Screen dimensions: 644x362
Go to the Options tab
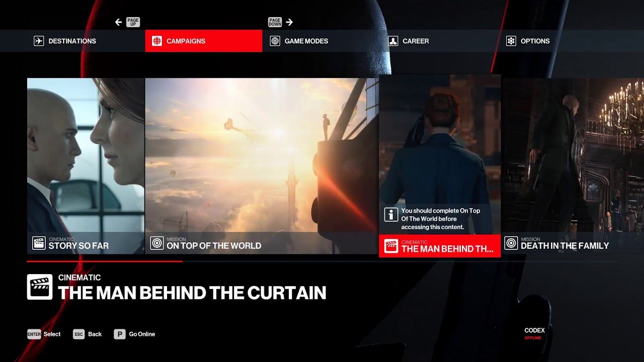(x=557, y=41)
